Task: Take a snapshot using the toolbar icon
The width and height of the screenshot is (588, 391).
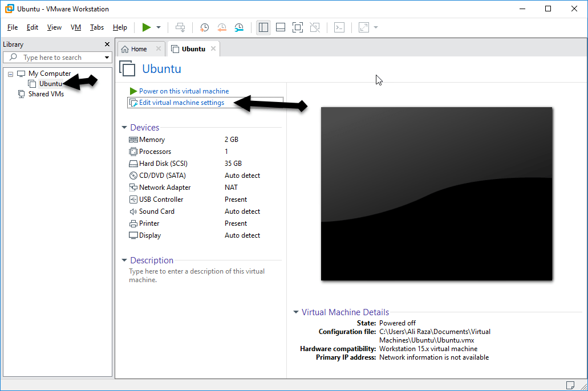Action: pyautogui.click(x=204, y=27)
